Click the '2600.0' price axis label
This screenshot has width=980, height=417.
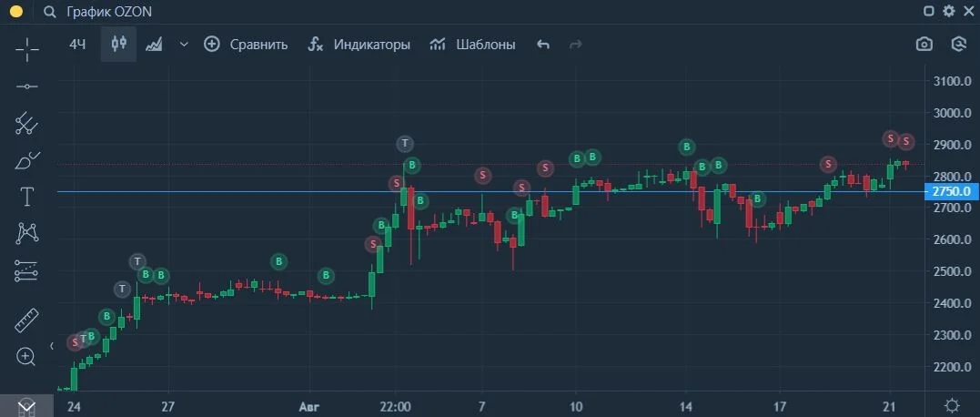pos(952,239)
